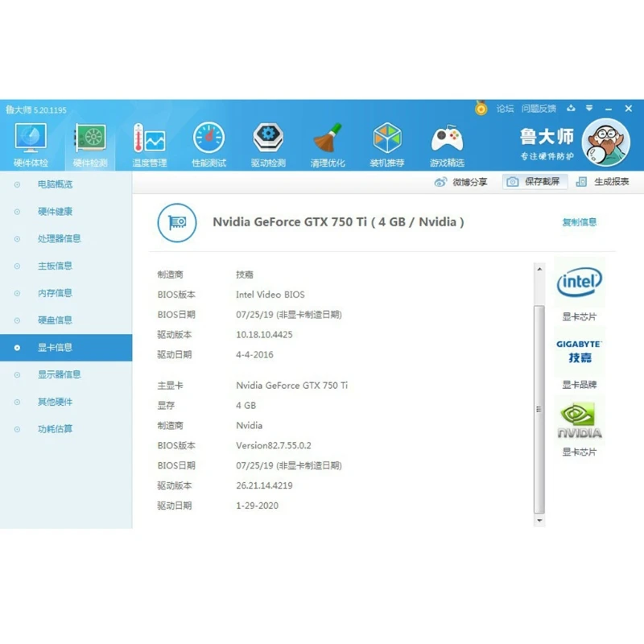
Task: Click 复制信息 copy info link
Action: tap(579, 222)
